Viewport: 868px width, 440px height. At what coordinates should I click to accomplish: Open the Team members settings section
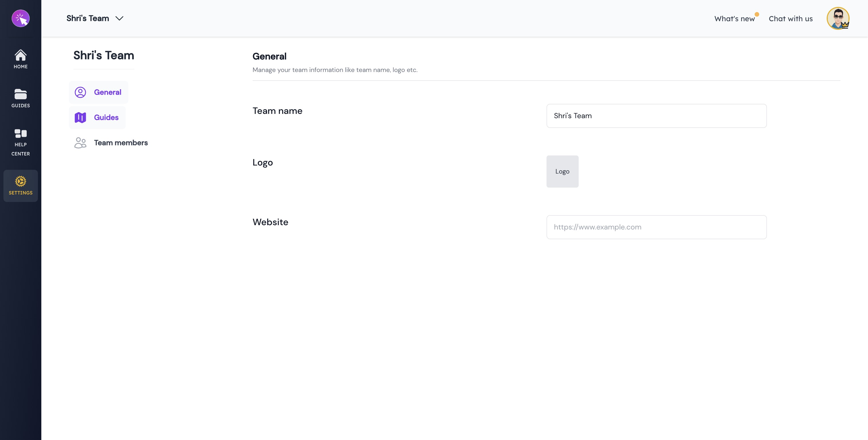pyautogui.click(x=121, y=143)
